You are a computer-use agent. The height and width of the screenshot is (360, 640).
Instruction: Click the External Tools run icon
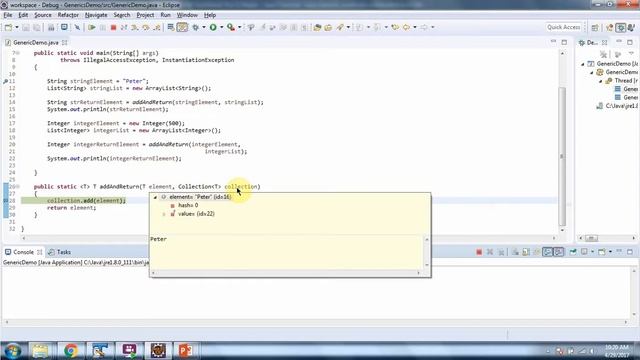coord(231,27)
